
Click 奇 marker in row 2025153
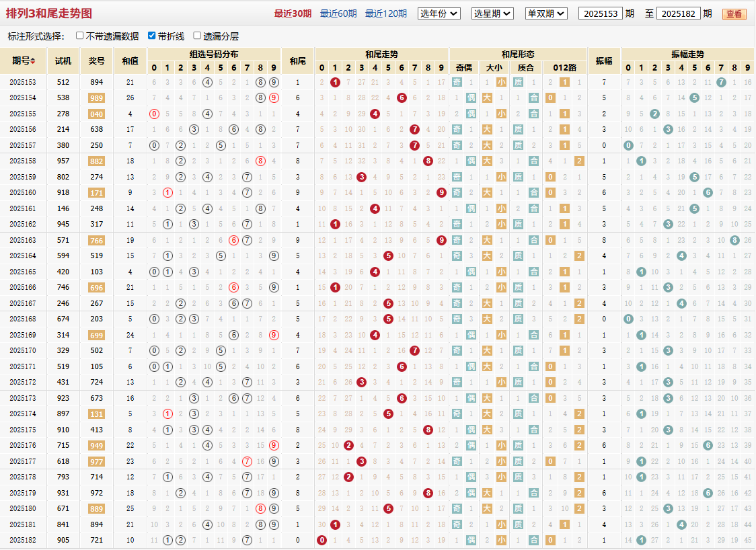point(457,83)
